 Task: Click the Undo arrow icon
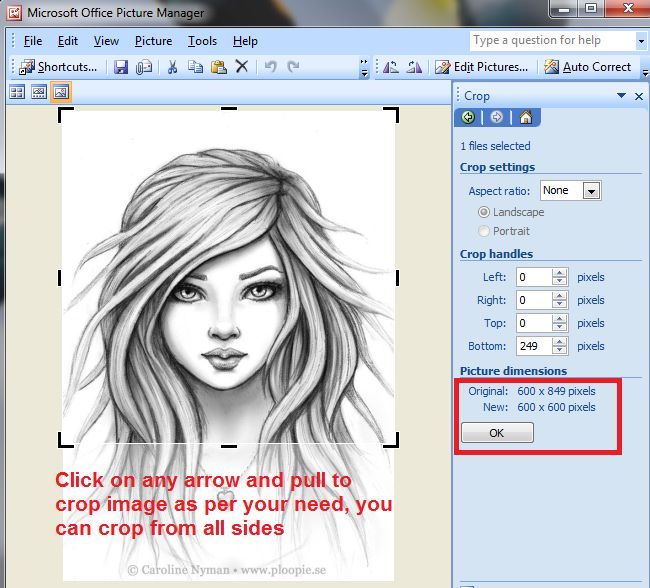[270, 66]
